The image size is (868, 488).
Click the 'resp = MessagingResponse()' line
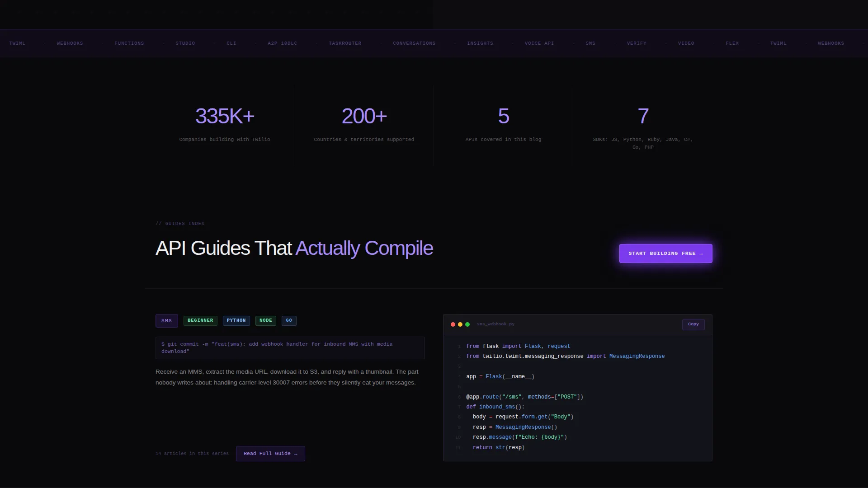pos(515,427)
